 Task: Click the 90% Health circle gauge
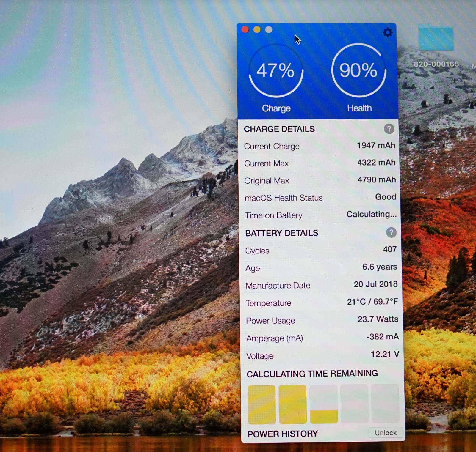pos(358,70)
